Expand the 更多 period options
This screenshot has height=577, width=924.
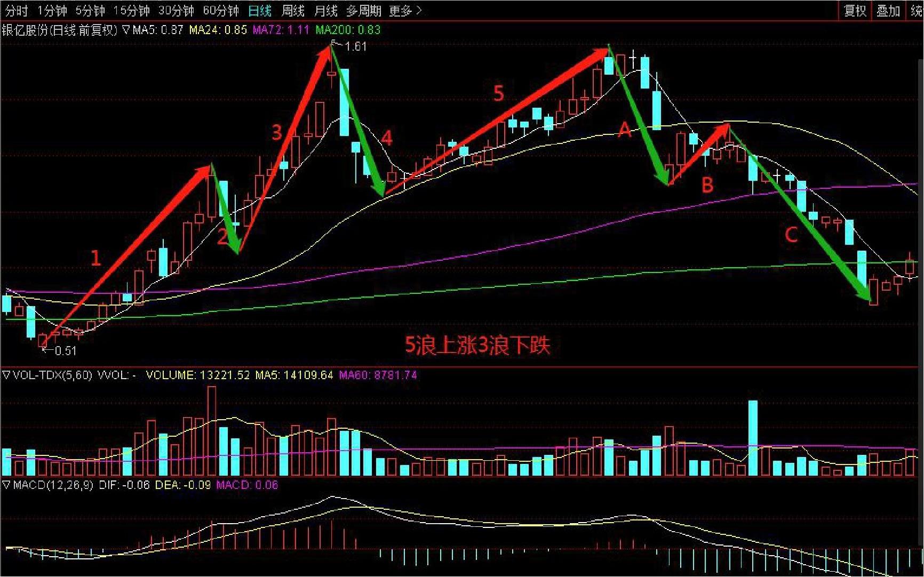(405, 11)
